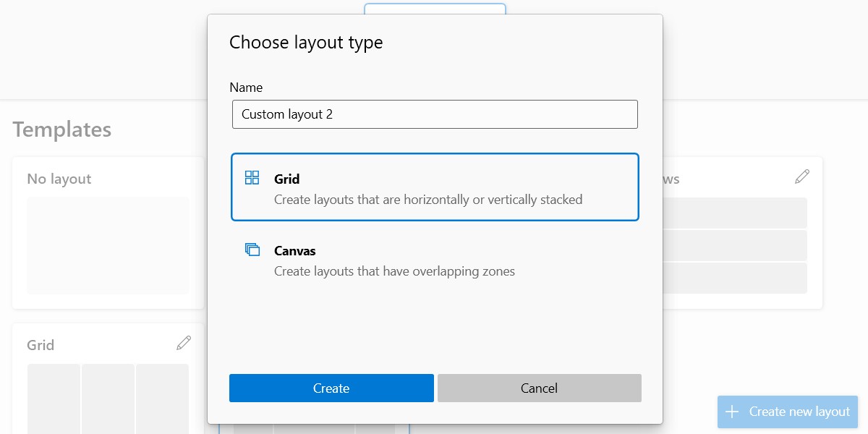Select the Grid layout option

[x=435, y=187]
